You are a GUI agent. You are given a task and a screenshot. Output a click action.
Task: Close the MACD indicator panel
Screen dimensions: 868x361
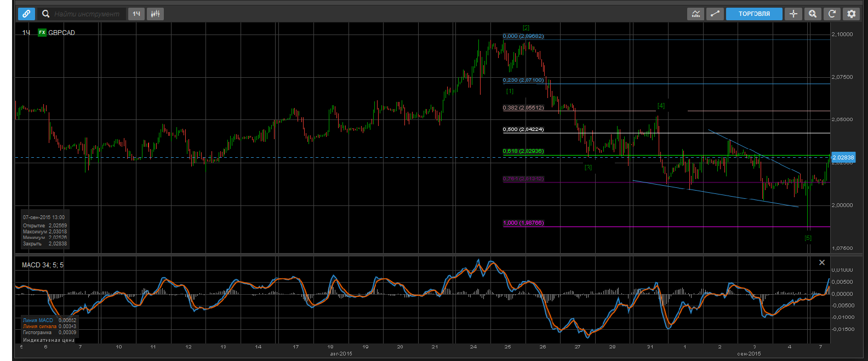point(821,262)
